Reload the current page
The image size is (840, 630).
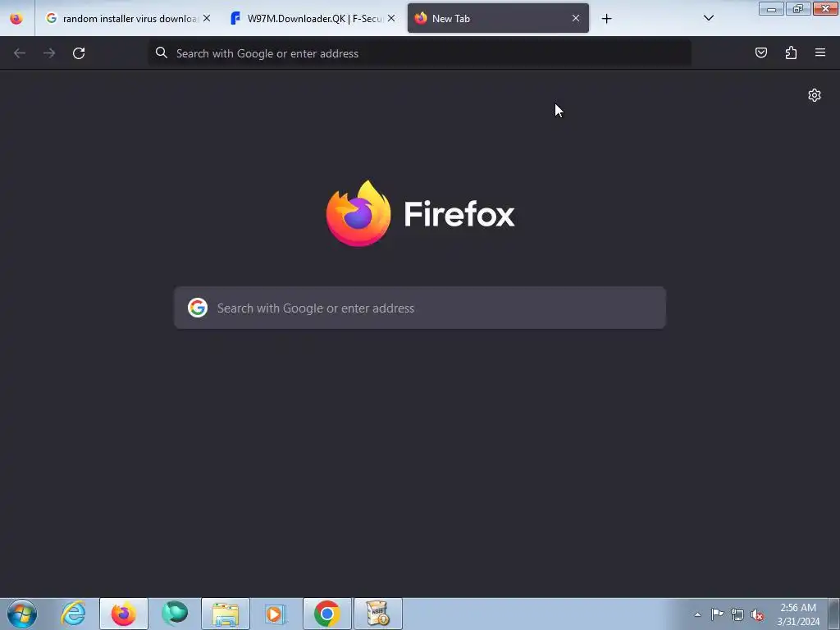[79, 53]
